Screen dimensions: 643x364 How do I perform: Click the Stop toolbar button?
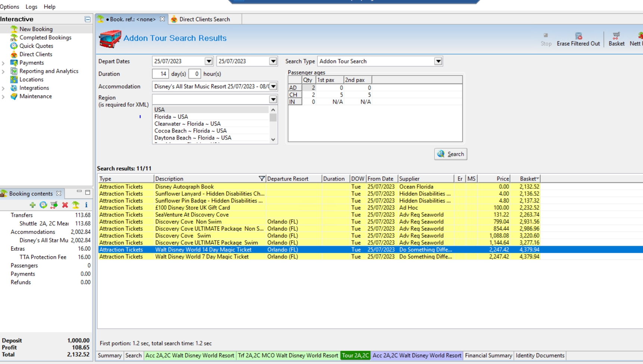546,39
